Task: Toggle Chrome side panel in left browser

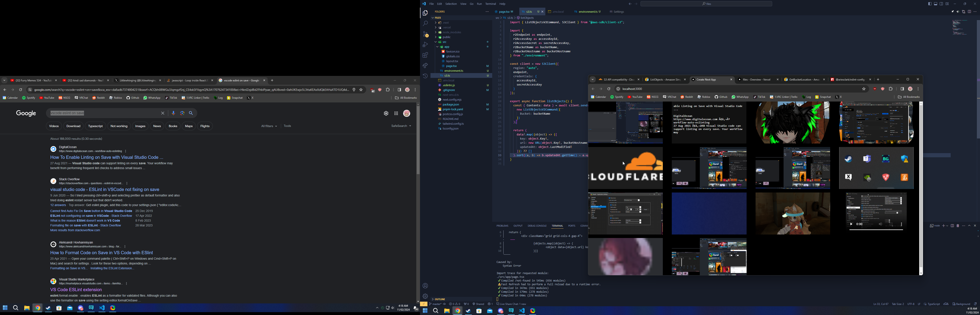Action: point(399,90)
